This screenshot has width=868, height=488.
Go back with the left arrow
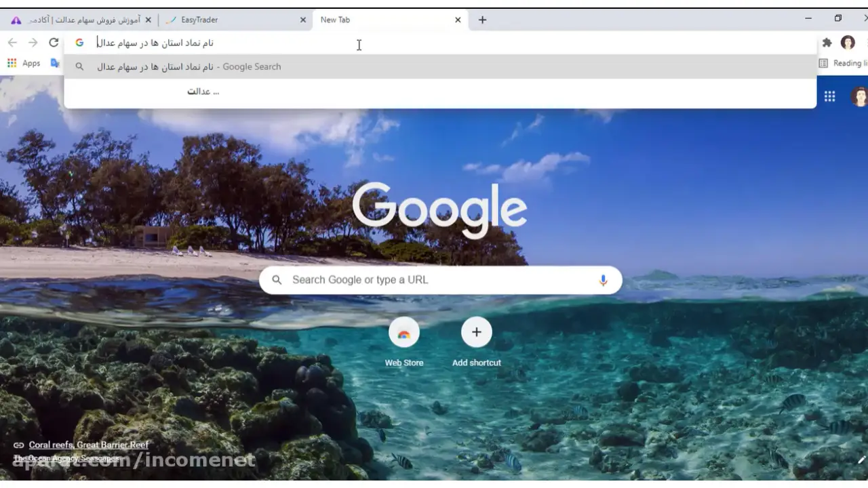(12, 43)
